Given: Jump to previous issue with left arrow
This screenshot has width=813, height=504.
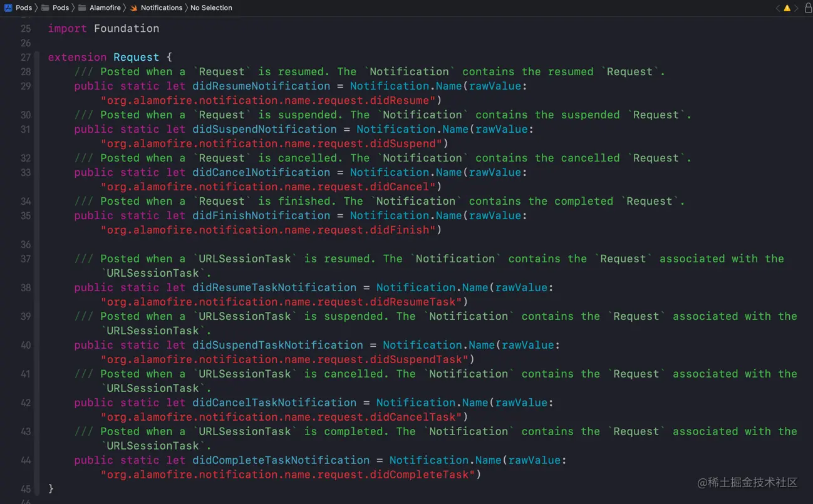Looking at the screenshot, I should click(x=777, y=8).
